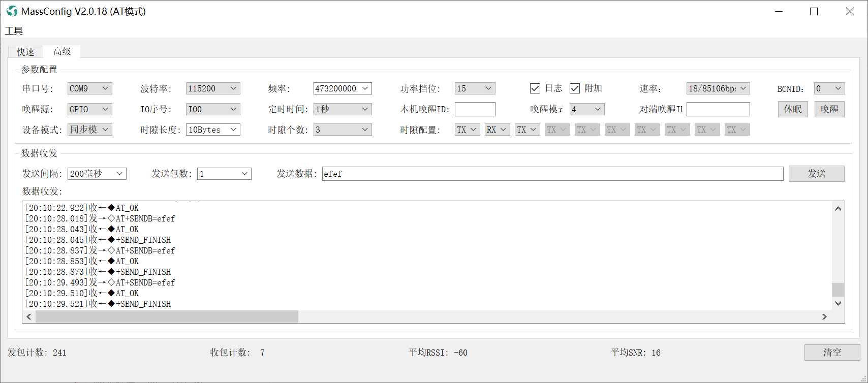Screen dimensions: 868x383
Task: Open the 唤醒源 GPIO dropdown
Action: pos(90,109)
